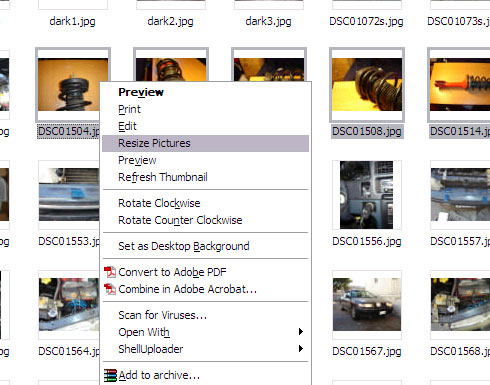The width and height of the screenshot is (490, 385).
Task: Select the DSC01504.jpg thumbnail
Action: click(69, 84)
